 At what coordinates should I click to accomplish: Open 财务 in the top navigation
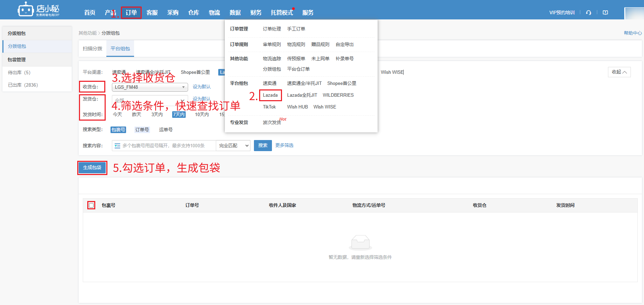coord(256,12)
